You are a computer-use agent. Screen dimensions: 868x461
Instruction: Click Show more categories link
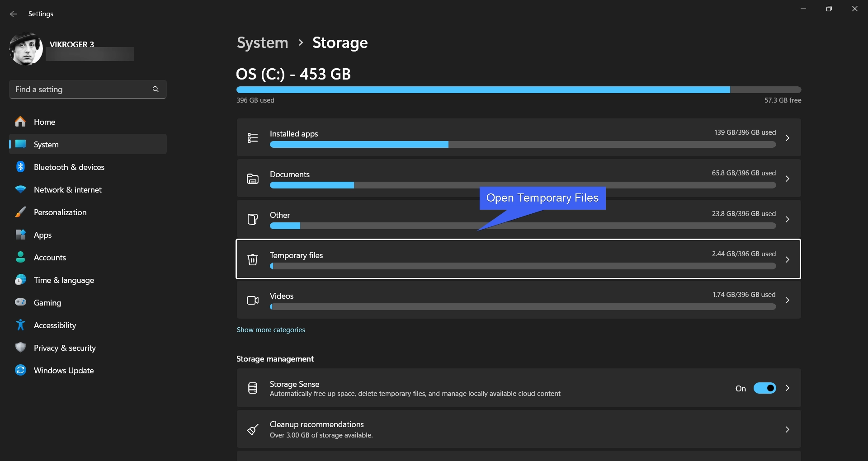point(271,330)
